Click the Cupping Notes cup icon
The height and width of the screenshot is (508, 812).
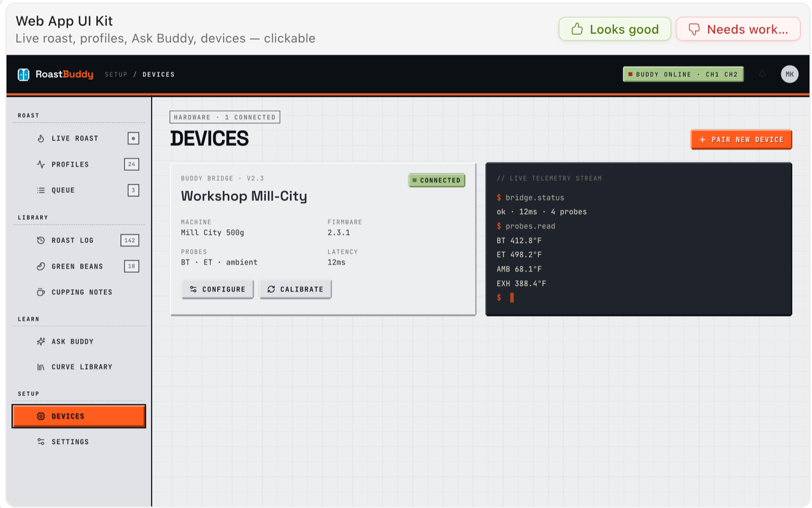[41, 292]
